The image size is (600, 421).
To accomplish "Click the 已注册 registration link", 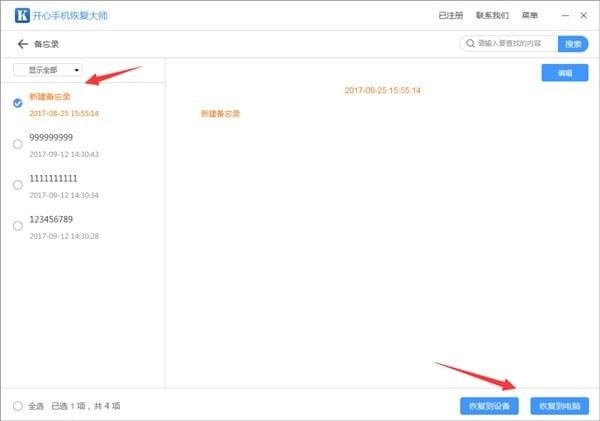I will [451, 16].
